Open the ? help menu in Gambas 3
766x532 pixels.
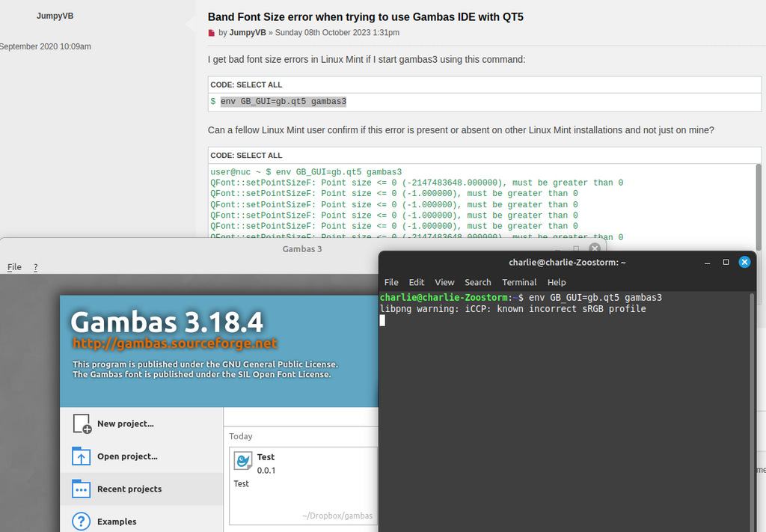36,267
